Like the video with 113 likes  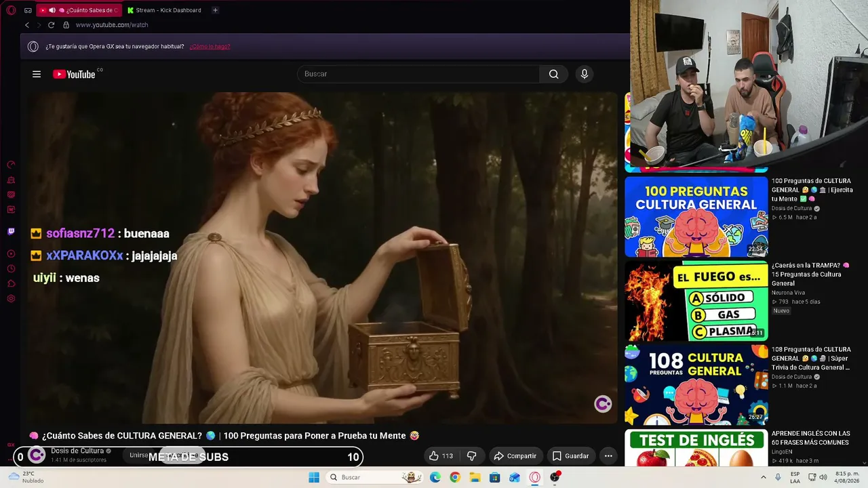click(x=441, y=456)
